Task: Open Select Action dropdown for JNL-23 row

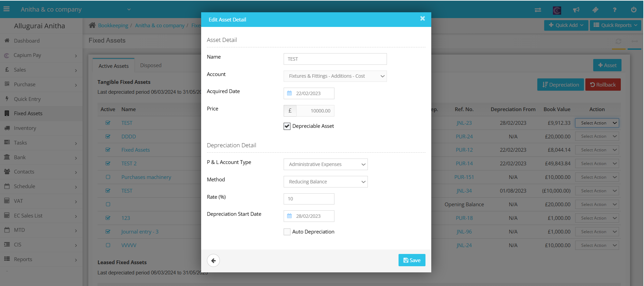Action: 597,123
